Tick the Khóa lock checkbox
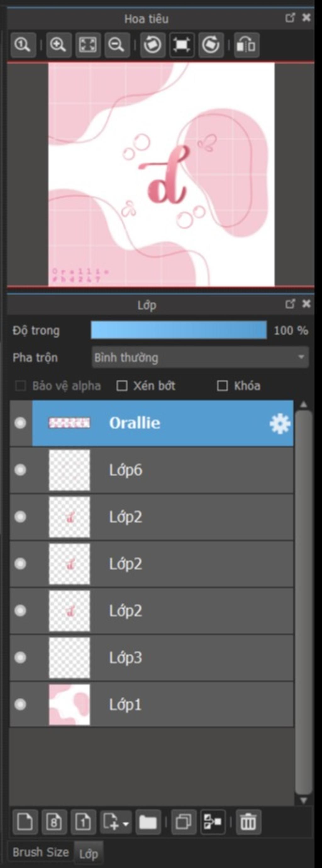The height and width of the screenshot is (868, 322). [222, 386]
